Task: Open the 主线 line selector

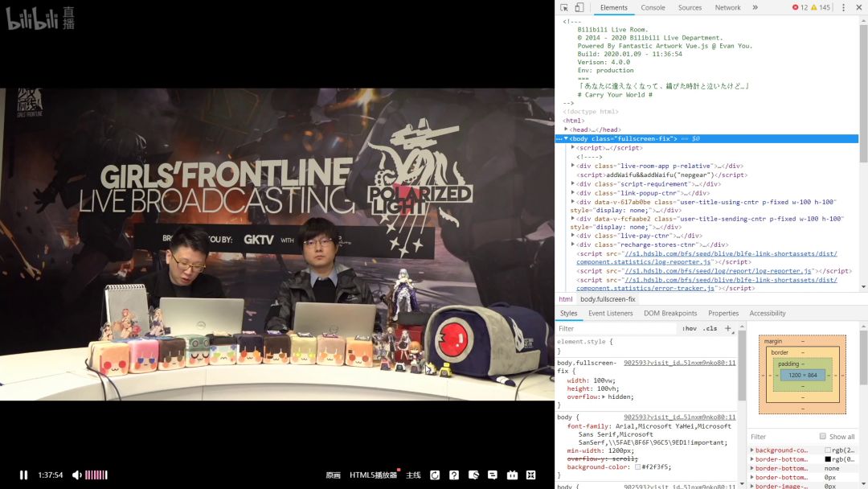Action: pos(414,475)
